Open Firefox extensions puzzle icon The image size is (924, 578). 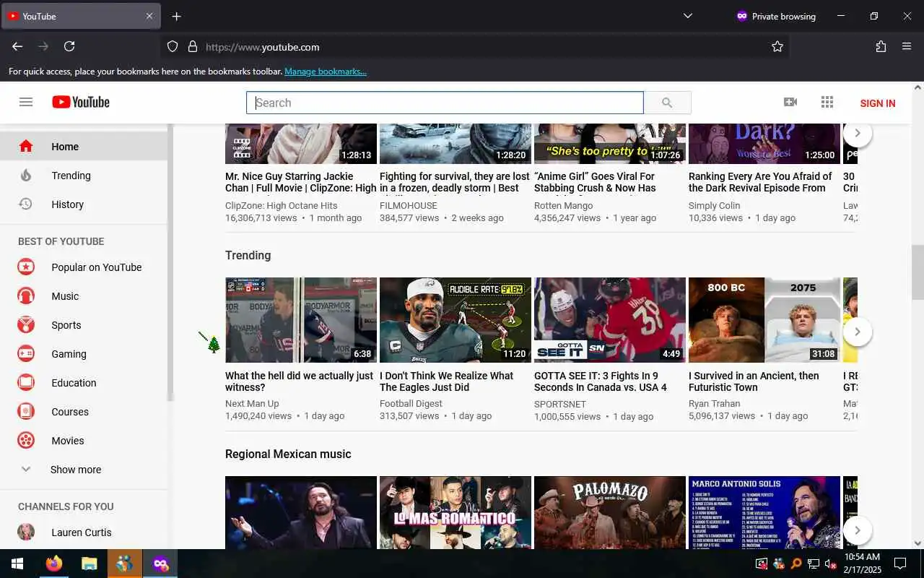pyautogui.click(x=881, y=46)
